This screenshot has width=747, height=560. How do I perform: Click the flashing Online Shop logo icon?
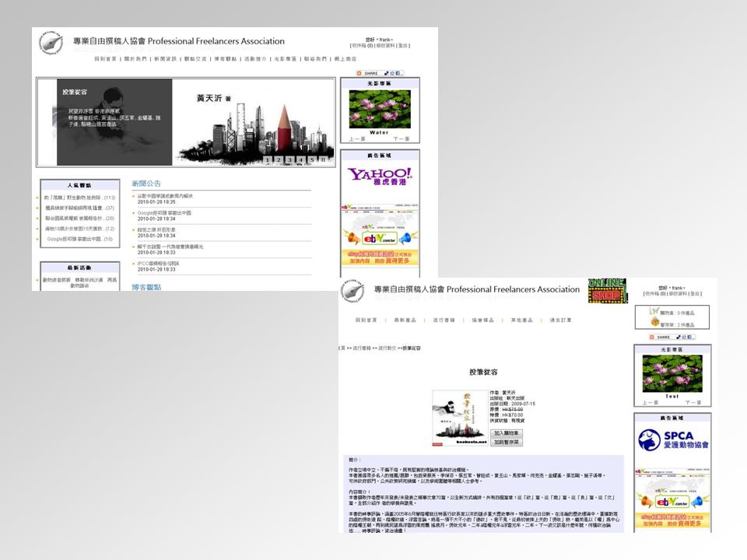click(x=607, y=290)
